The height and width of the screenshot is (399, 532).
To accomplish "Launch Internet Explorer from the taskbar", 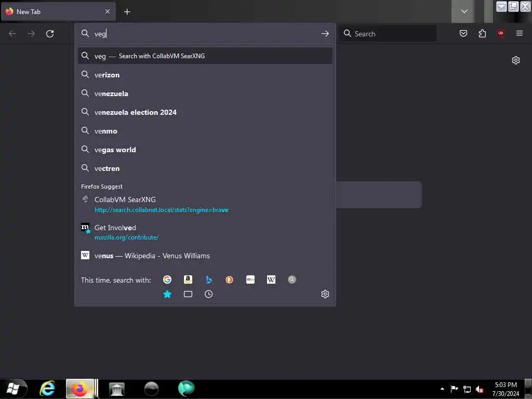I will 47,389.
